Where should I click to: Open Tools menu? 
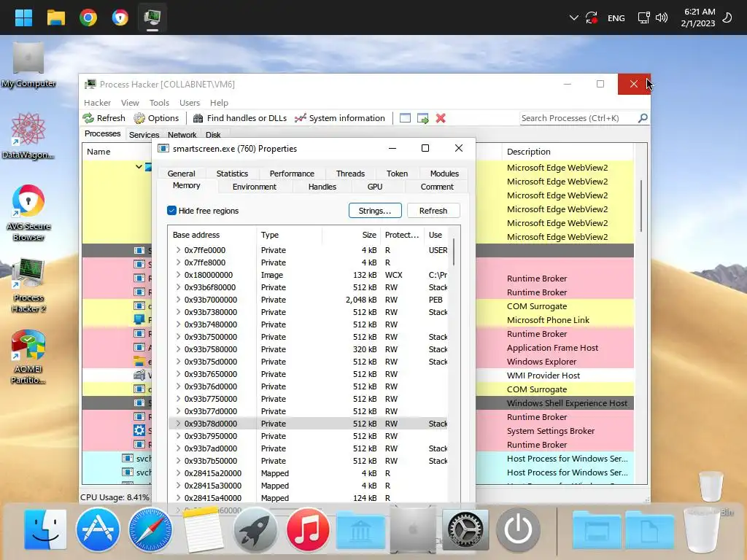(x=159, y=103)
